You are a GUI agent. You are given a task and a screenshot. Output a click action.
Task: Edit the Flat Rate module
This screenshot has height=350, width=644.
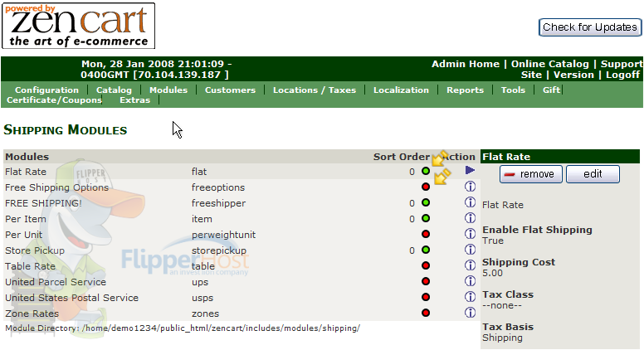click(593, 174)
